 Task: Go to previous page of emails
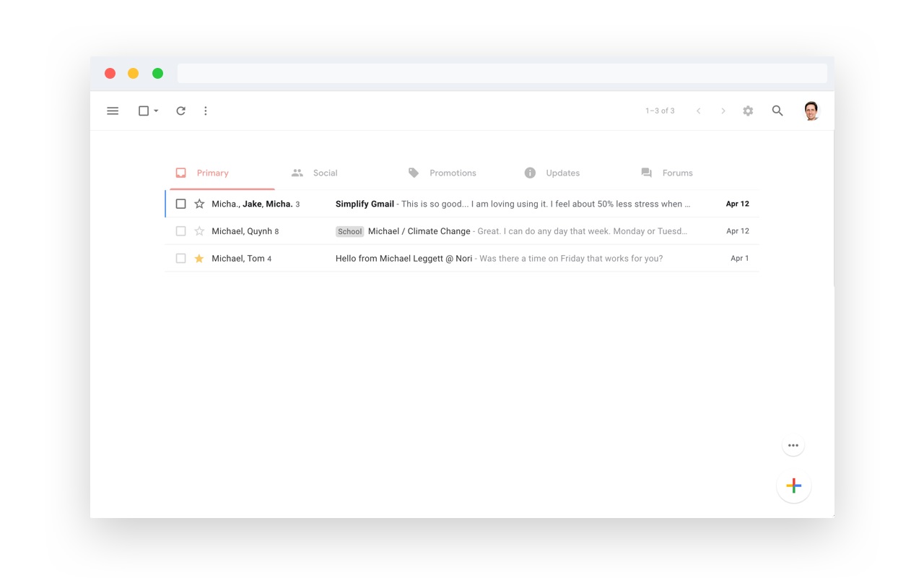click(698, 111)
